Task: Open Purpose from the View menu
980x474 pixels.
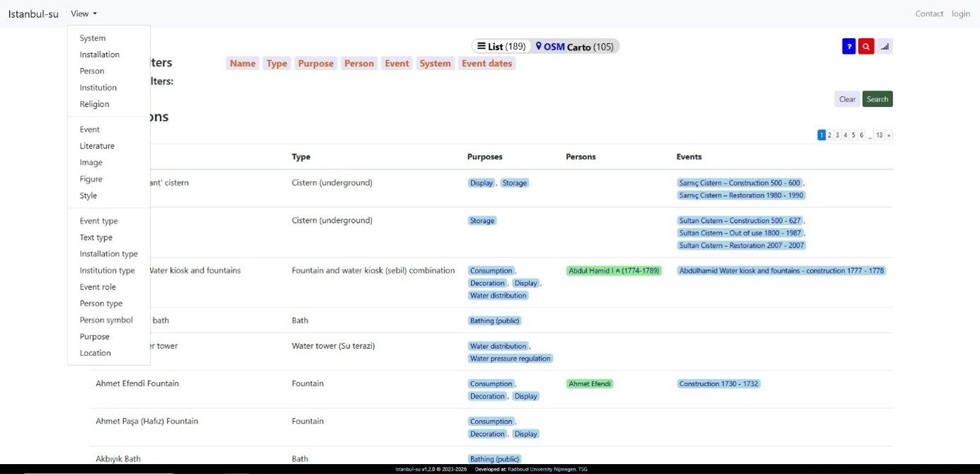Action: coord(95,337)
